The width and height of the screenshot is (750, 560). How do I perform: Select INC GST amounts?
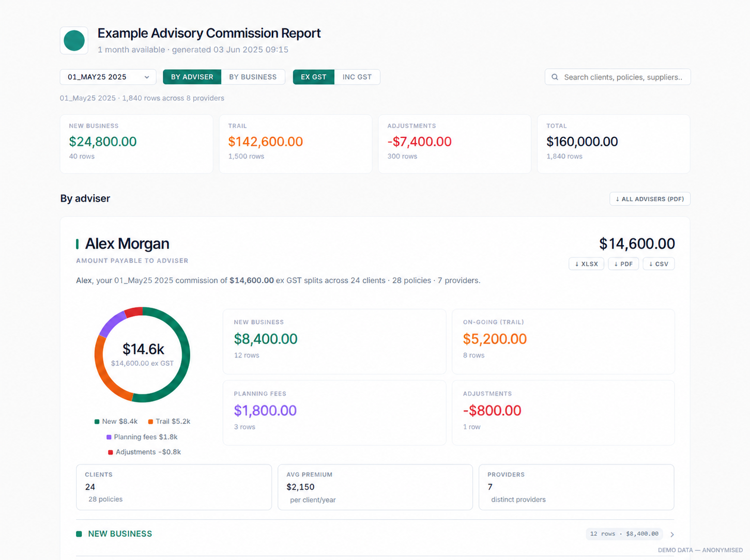click(357, 77)
